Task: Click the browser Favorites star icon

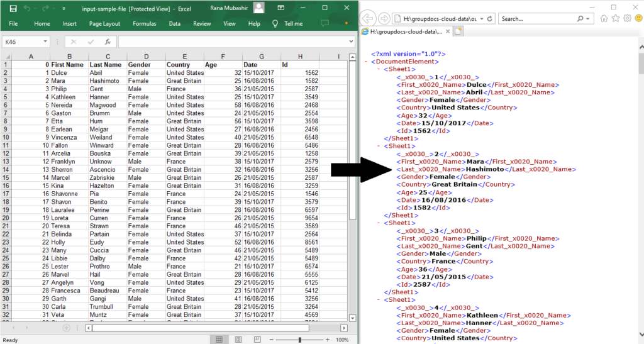Action: [x=615, y=18]
